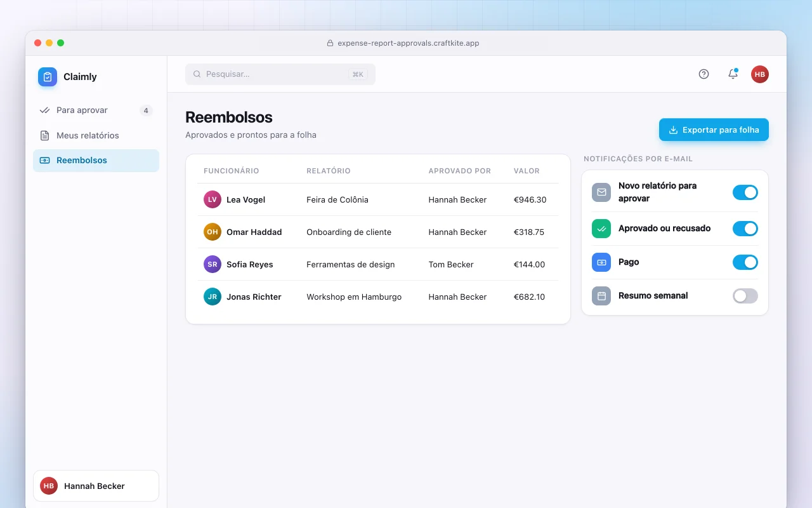The image size is (812, 508).
Task: Open the HB profile avatar in header
Action: (x=760, y=74)
